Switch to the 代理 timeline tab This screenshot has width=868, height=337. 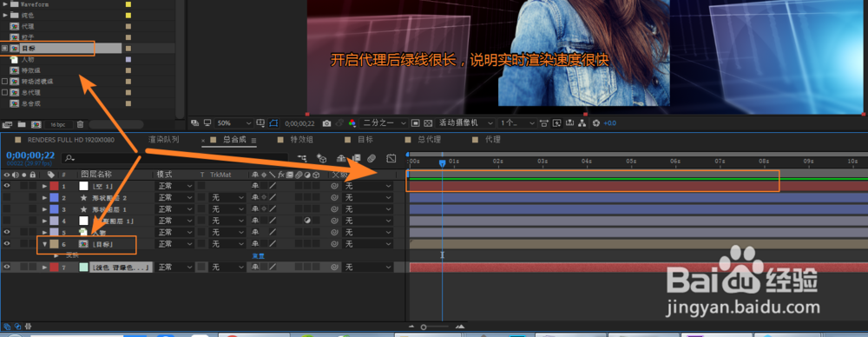click(x=493, y=140)
